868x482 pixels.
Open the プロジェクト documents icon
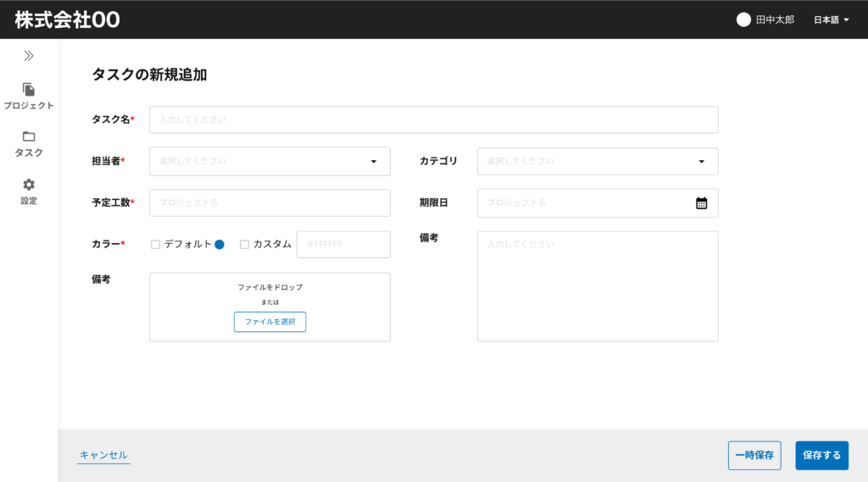[x=29, y=89]
